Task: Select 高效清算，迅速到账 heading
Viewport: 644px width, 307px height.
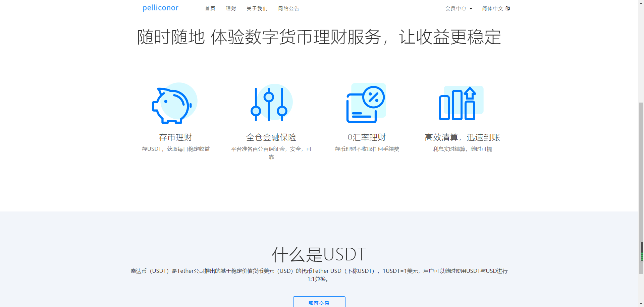Action: coord(462,137)
